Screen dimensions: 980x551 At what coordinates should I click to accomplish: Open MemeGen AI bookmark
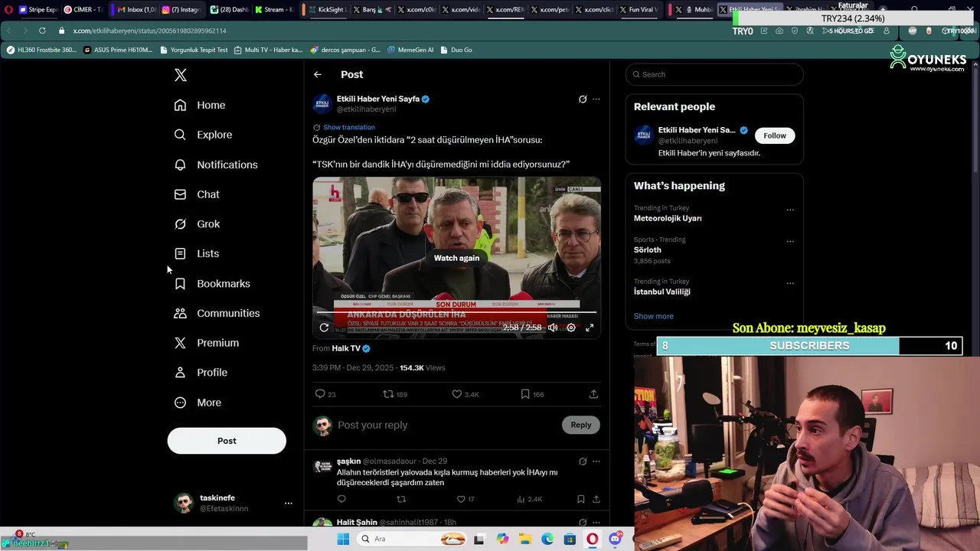[410, 50]
